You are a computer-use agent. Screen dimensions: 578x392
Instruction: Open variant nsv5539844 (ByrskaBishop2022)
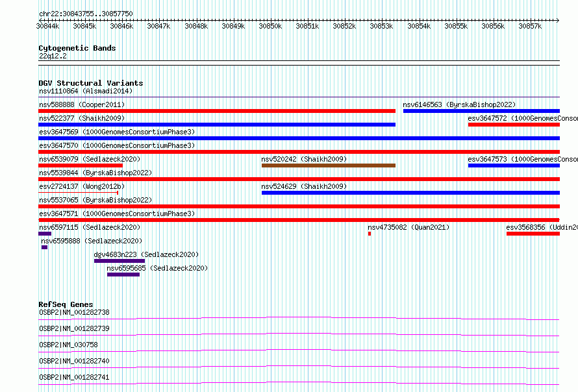pos(95,173)
